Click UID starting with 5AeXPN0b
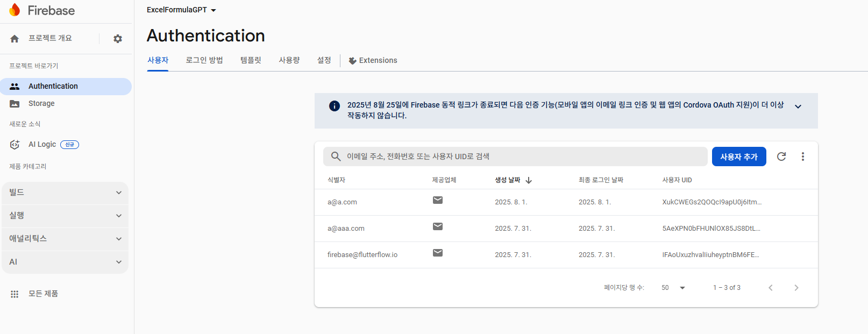The image size is (868, 334). (x=712, y=229)
